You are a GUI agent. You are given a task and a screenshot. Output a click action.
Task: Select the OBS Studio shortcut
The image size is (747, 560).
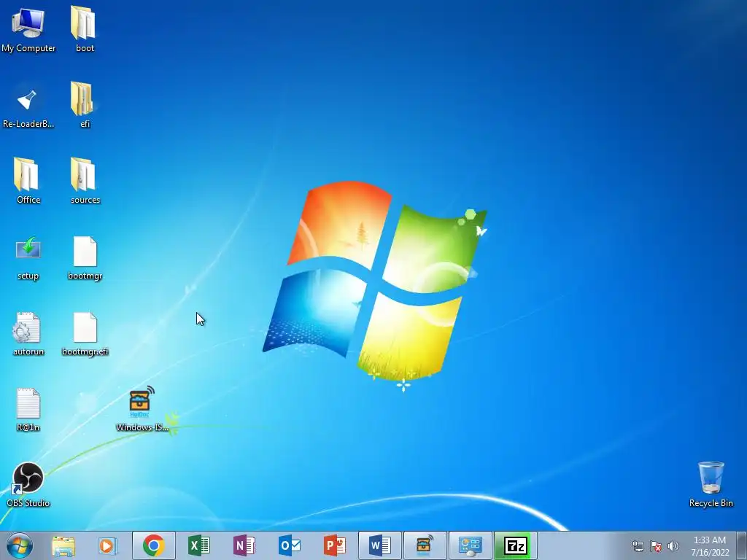[x=28, y=485]
